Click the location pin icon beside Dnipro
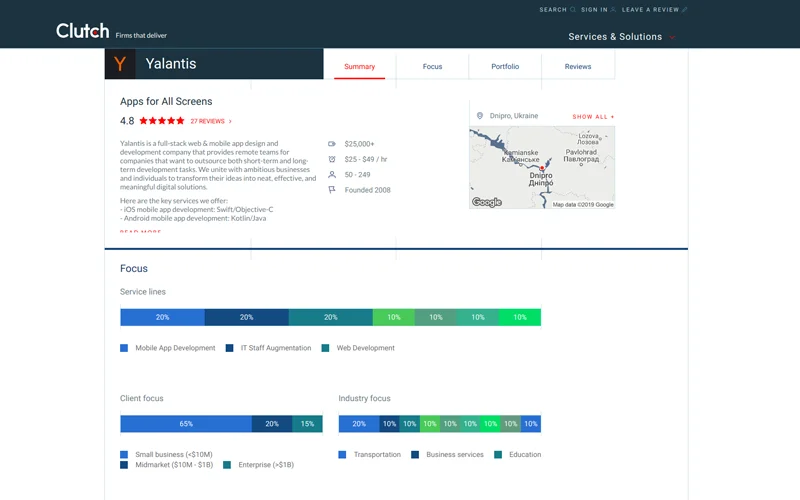The height and width of the screenshot is (500, 800). [x=480, y=116]
